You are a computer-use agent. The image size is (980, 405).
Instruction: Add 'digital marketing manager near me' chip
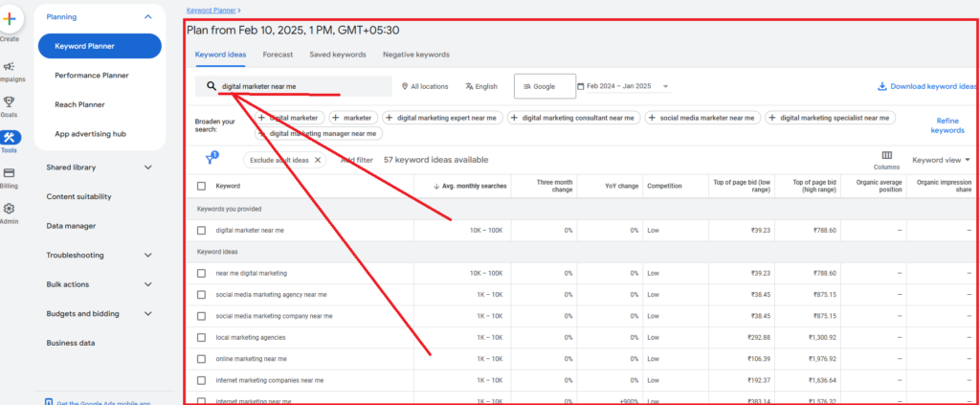coord(319,133)
